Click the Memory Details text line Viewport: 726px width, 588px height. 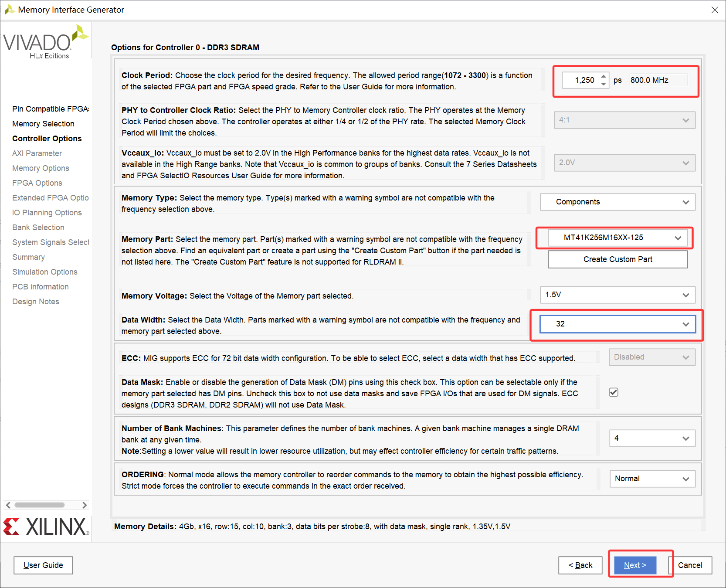312,527
